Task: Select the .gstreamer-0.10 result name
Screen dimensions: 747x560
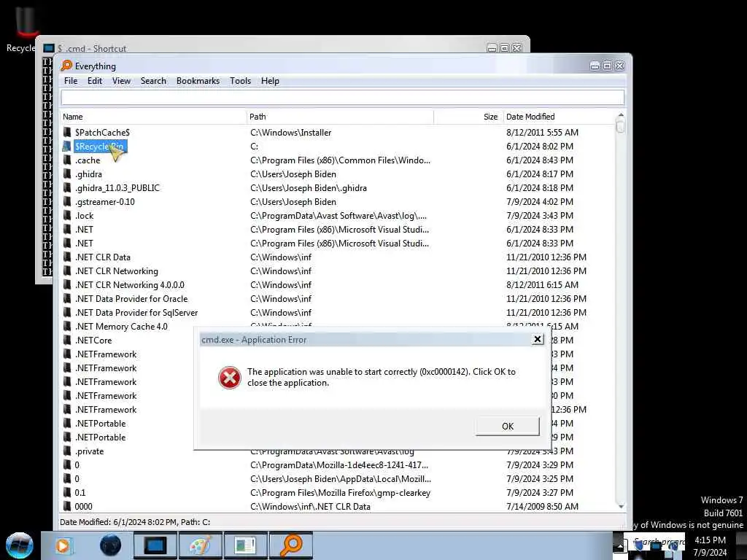Action: [104, 201]
